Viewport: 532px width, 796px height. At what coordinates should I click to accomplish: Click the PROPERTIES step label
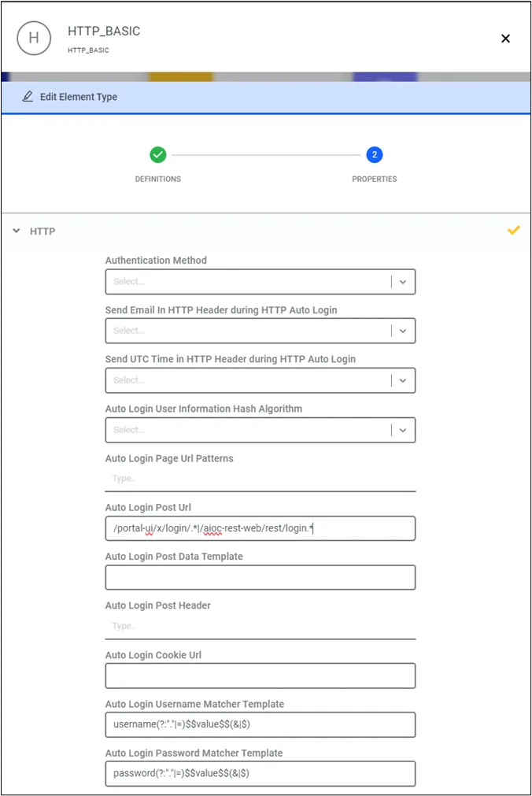pos(375,180)
